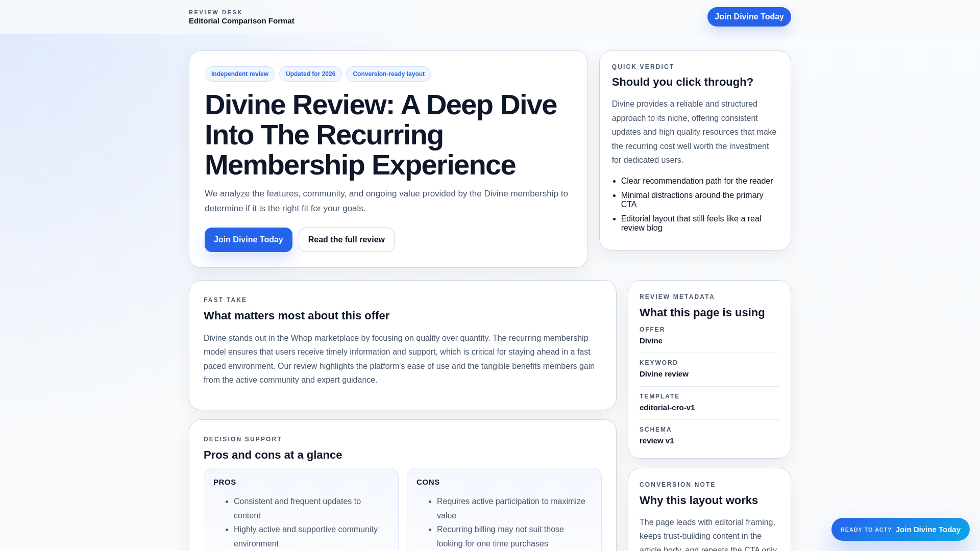Click Join Divine Today below the review headline

point(249,240)
